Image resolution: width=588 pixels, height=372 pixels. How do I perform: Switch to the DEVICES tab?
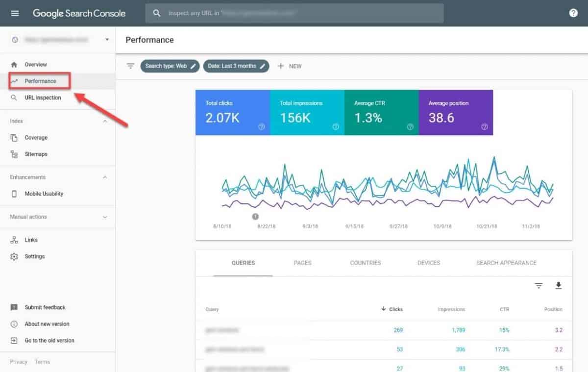point(429,263)
